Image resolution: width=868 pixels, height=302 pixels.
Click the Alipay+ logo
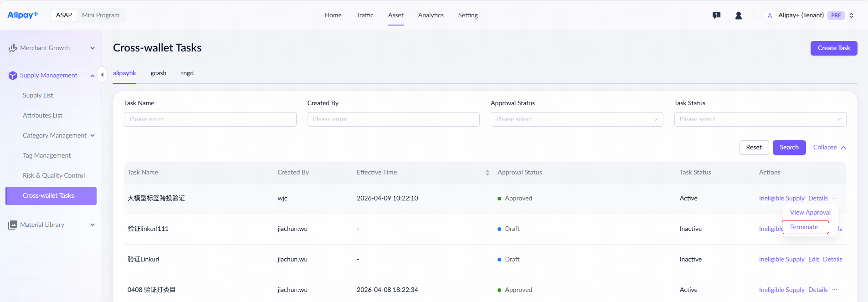(23, 15)
